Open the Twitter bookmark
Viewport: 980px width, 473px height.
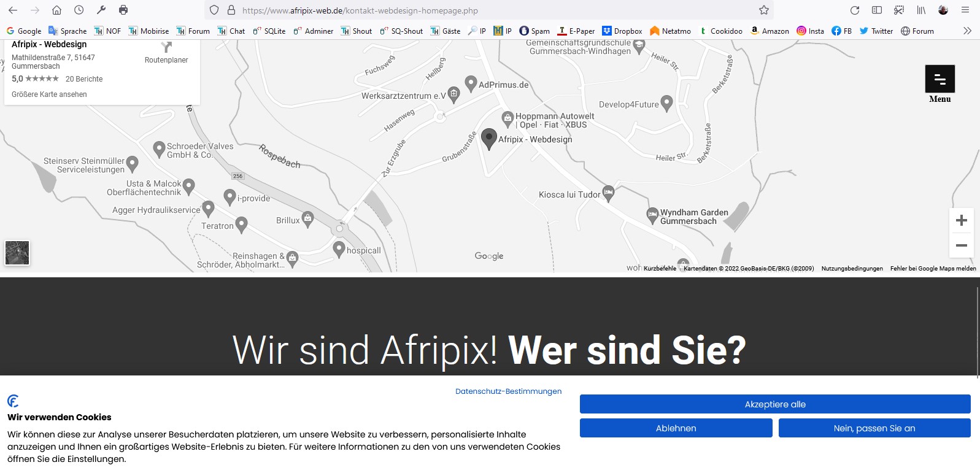point(876,31)
